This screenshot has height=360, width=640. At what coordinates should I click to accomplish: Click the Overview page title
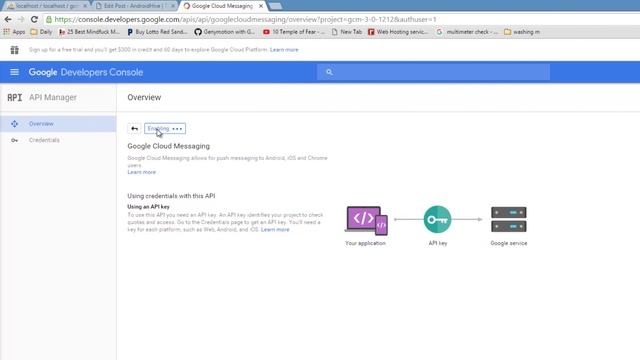144,98
